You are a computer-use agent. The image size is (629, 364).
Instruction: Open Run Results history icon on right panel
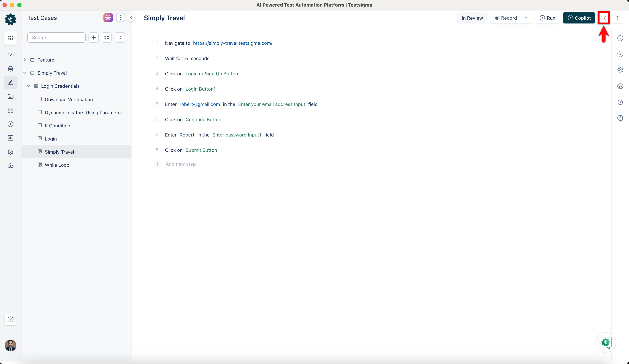[x=620, y=102]
